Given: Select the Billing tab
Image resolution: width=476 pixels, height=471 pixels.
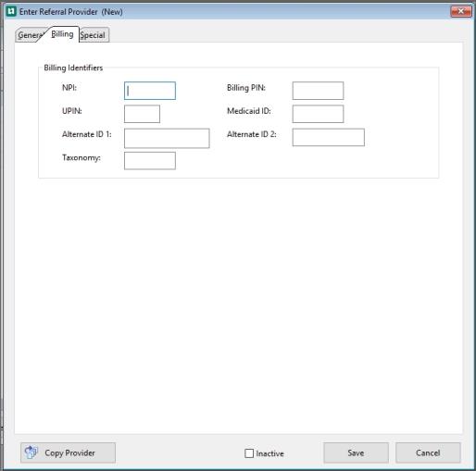Looking at the screenshot, I should tap(62, 34).
